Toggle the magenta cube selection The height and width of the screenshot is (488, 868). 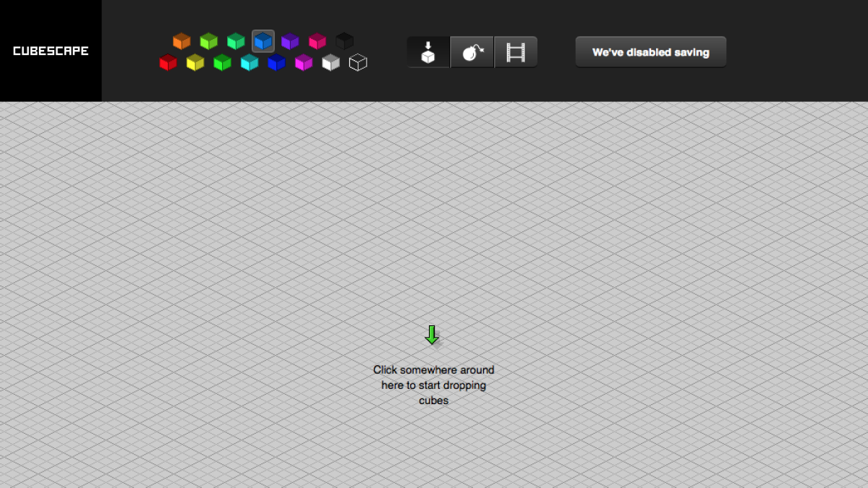pyautogui.click(x=303, y=62)
